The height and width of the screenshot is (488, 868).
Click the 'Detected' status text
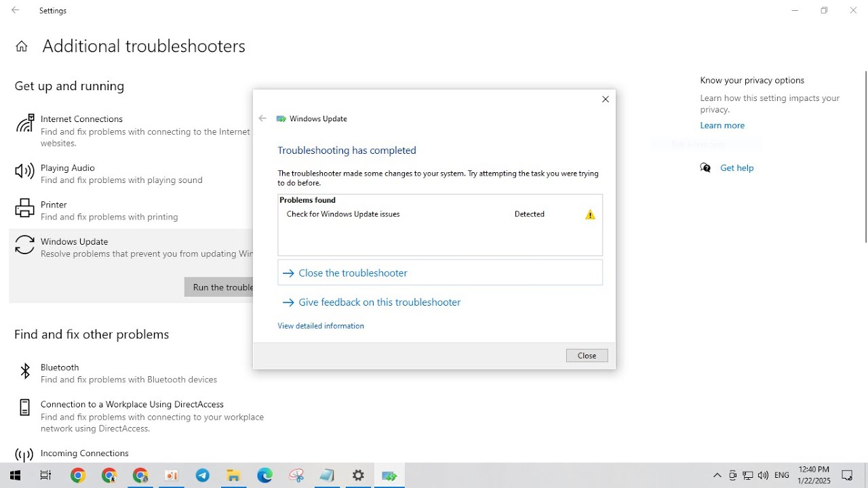tap(530, 214)
